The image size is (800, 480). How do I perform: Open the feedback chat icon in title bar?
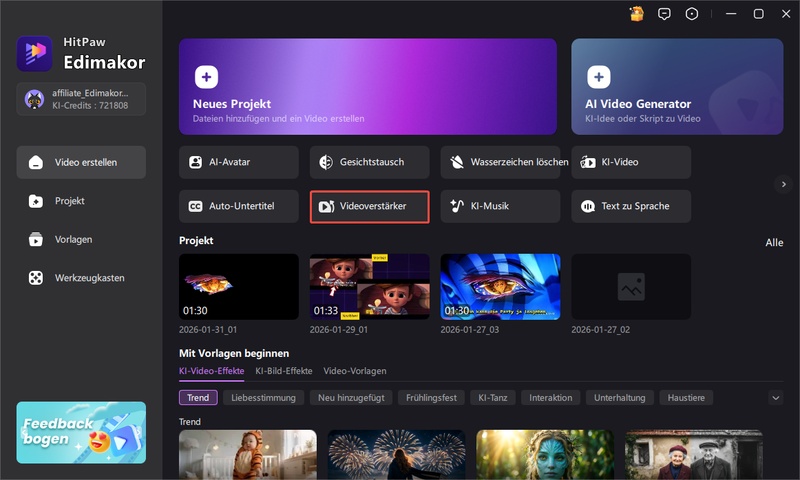tap(664, 14)
